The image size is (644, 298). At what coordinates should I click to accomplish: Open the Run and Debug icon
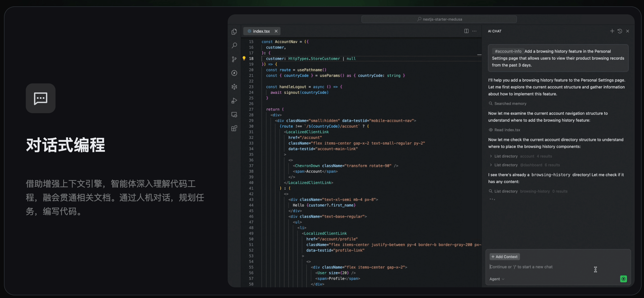point(234,101)
